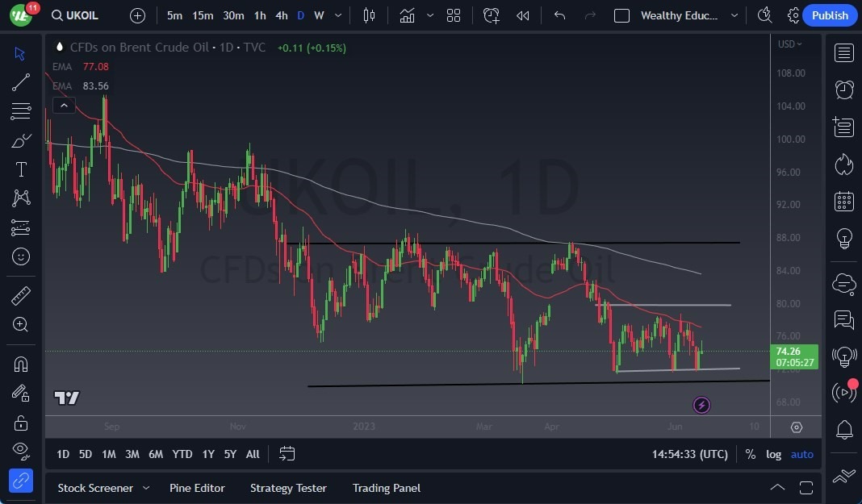Select the arrow cursor tool
862x504 pixels.
(20, 53)
